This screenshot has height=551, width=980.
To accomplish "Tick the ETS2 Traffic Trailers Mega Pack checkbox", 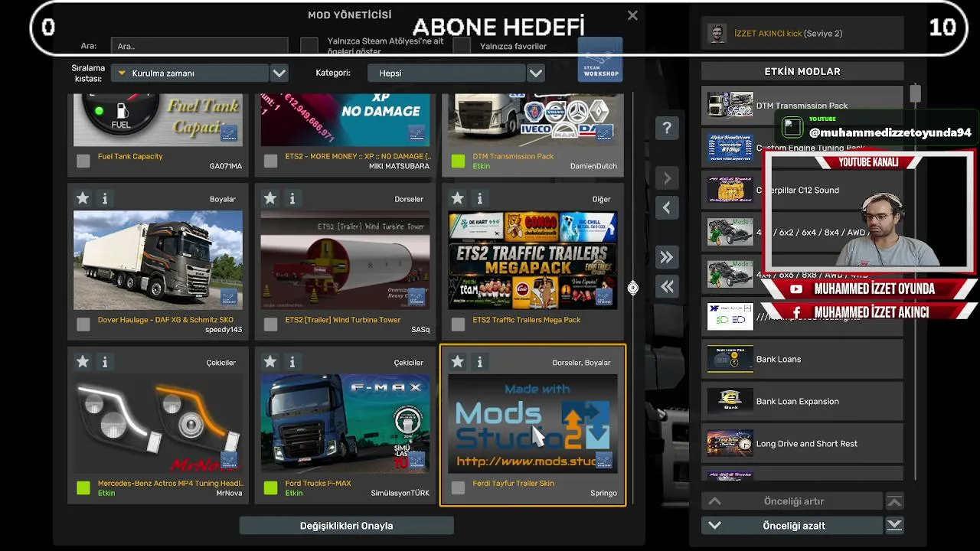I will [458, 324].
